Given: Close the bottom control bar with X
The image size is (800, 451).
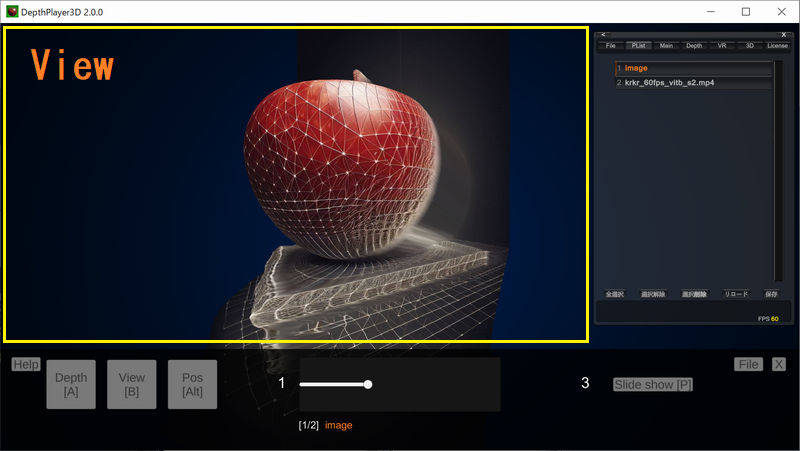Looking at the screenshot, I should (x=778, y=365).
